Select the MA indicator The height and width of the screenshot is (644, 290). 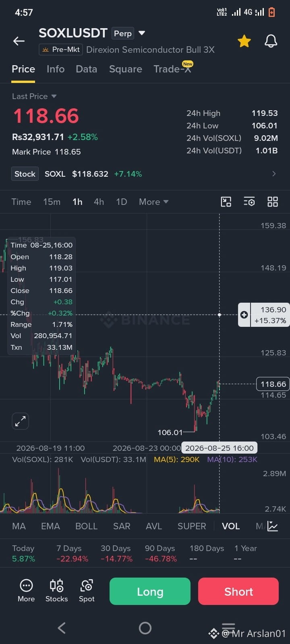[x=19, y=526]
